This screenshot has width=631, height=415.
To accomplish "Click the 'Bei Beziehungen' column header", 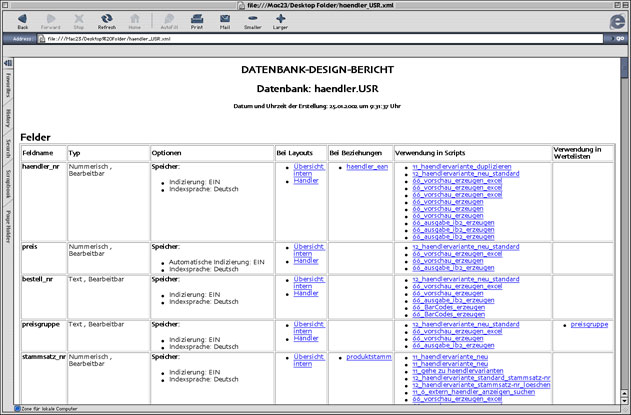I will tap(355, 153).
